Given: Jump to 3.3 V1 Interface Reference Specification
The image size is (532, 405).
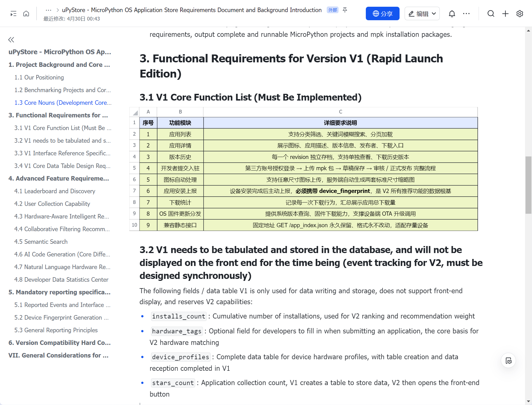Looking at the screenshot, I should [x=62, y=153].
